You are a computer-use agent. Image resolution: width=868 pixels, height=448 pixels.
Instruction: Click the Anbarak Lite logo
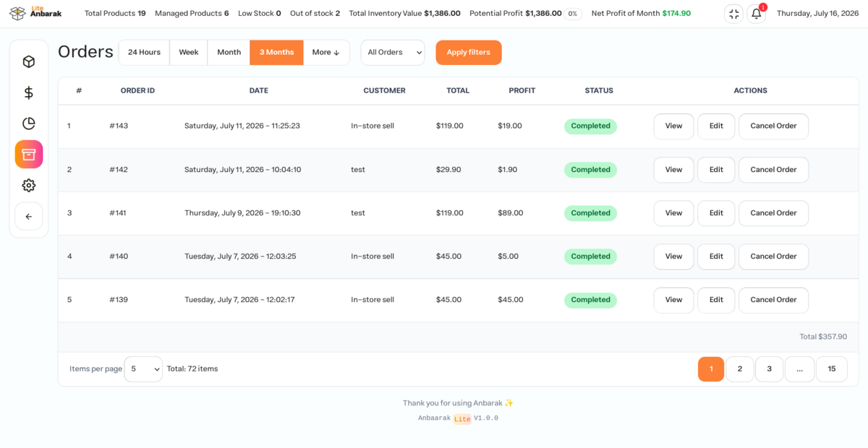[x=34, y=13]
